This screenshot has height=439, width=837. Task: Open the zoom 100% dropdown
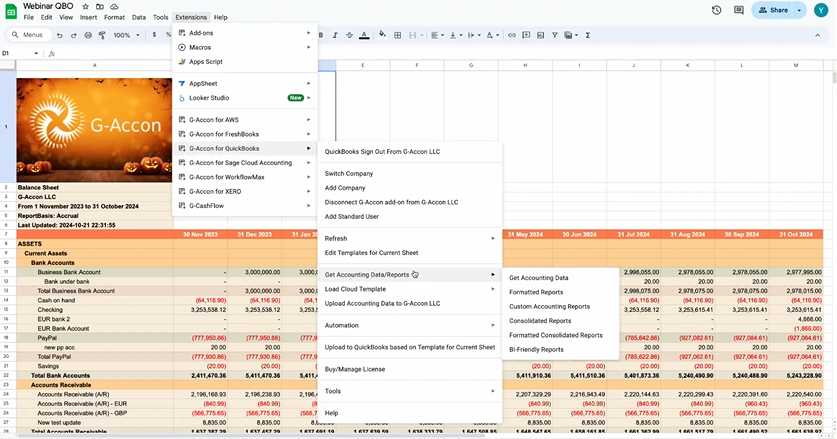point(126,35)
